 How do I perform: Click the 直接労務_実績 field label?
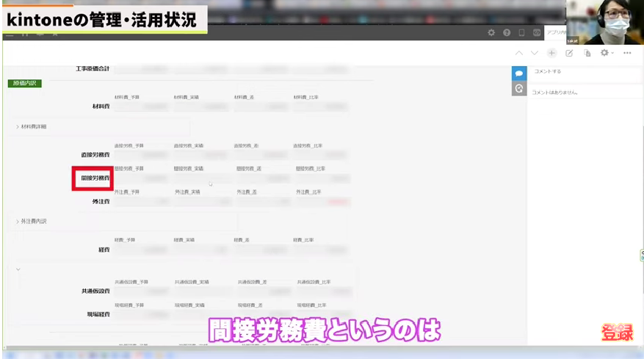189,146
